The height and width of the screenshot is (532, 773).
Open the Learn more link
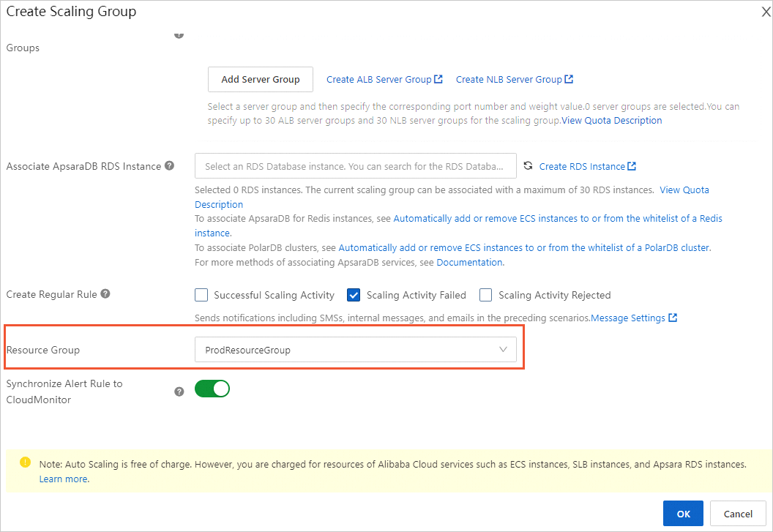(x=64, y=479)
